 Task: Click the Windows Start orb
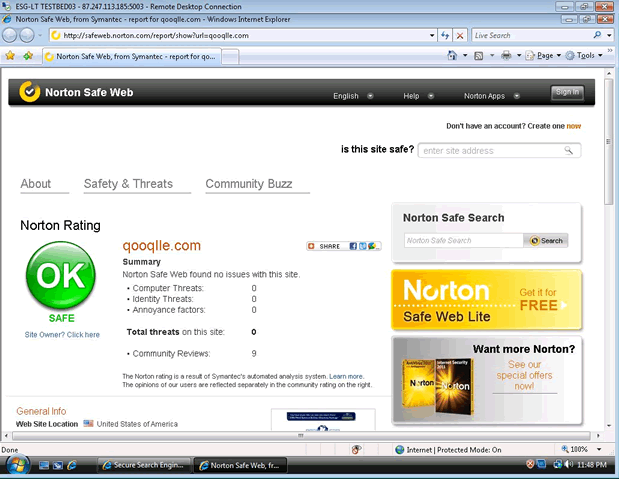[17, 465]
